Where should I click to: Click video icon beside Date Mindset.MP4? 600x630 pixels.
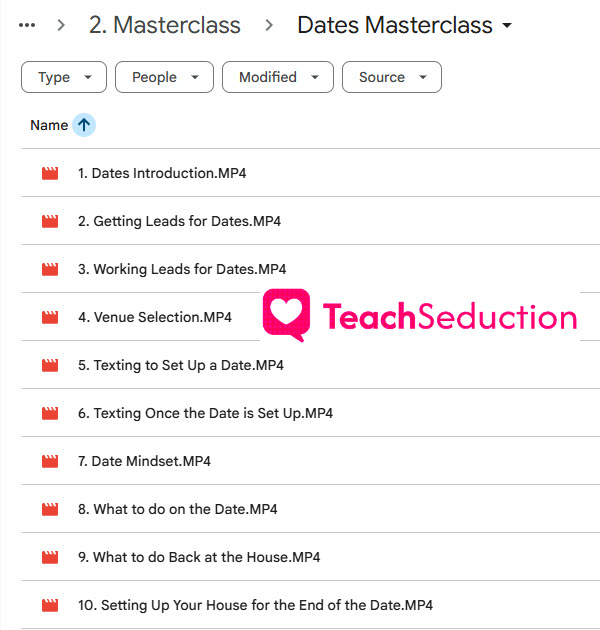50,461
